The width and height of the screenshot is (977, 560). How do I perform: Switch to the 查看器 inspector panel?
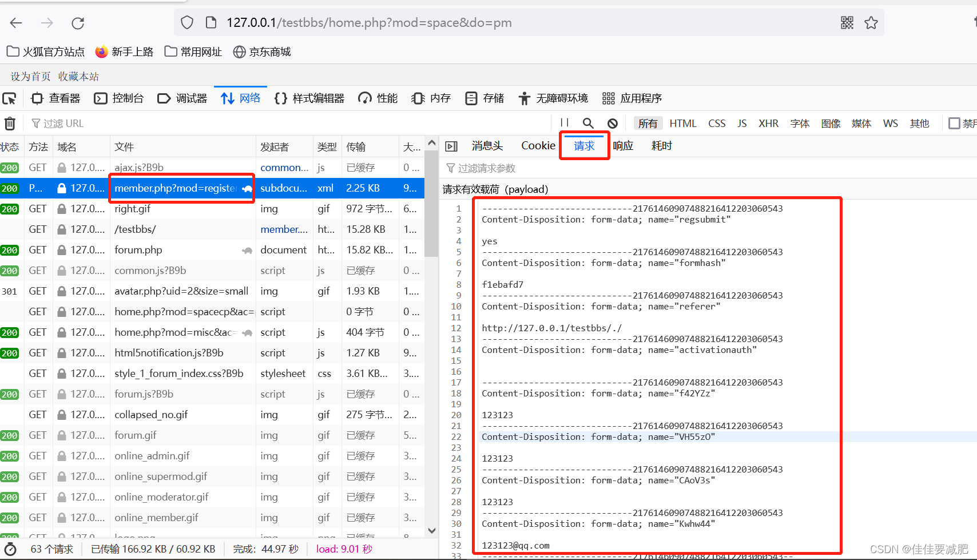pos(55,98)
